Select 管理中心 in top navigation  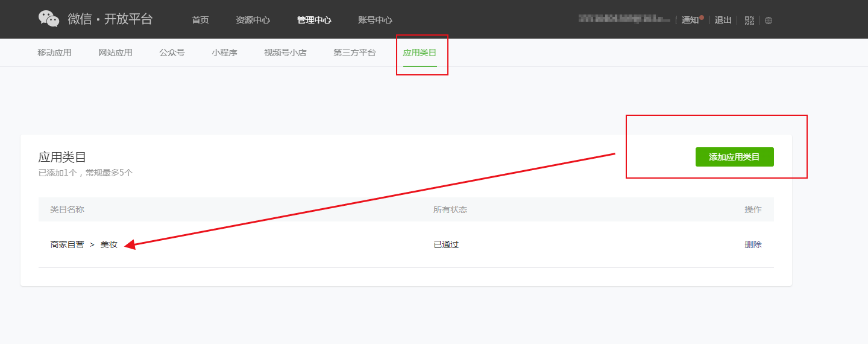313,20
